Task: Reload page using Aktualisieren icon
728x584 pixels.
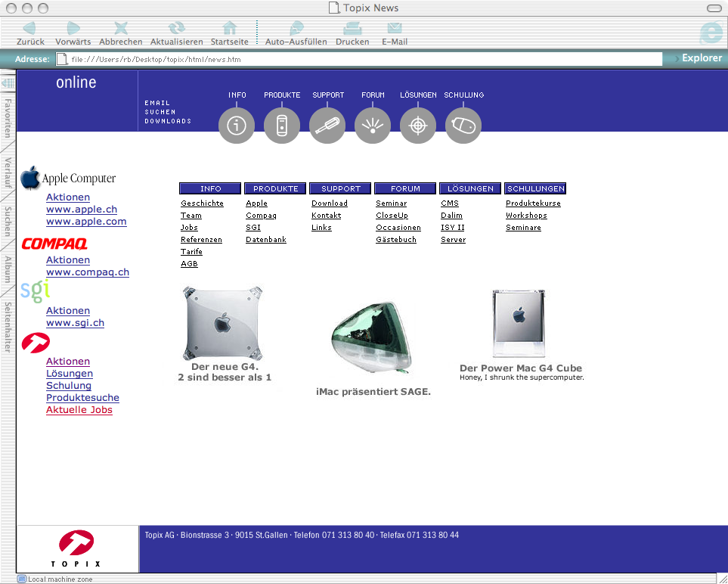Action: point(176,28)
